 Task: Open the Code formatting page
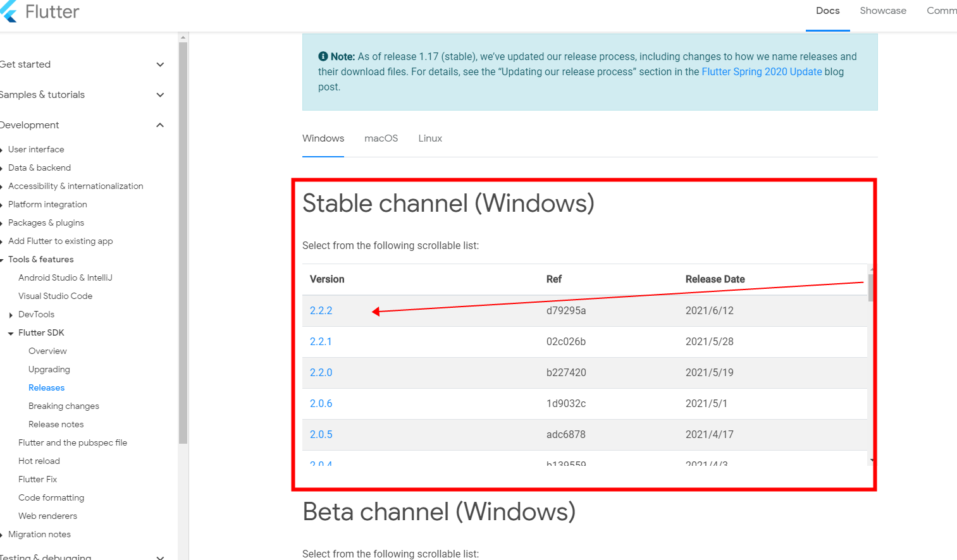51,498
